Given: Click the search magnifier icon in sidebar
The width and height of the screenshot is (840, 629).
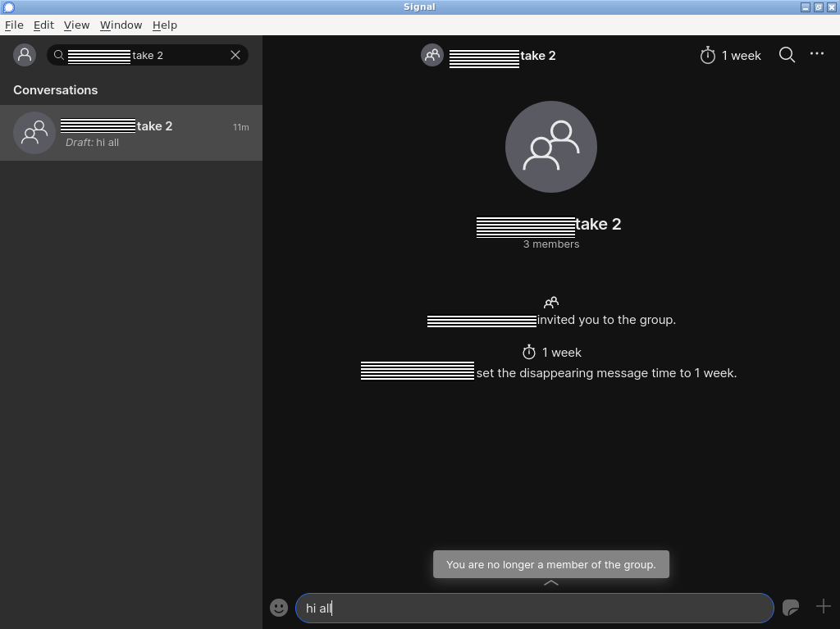Looking at the screenshot, I should pyautogui.click(x=59, y=55).
